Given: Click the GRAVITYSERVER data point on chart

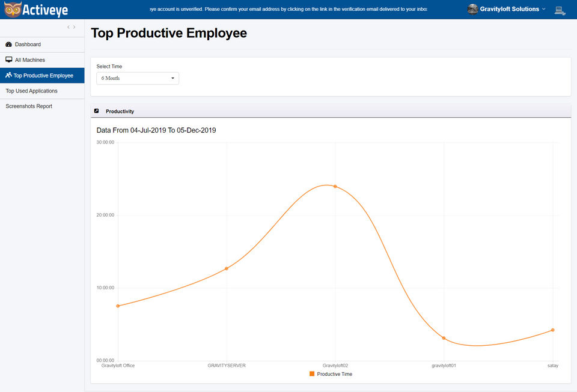Looking at the screenshot, I should click(227, 268).
